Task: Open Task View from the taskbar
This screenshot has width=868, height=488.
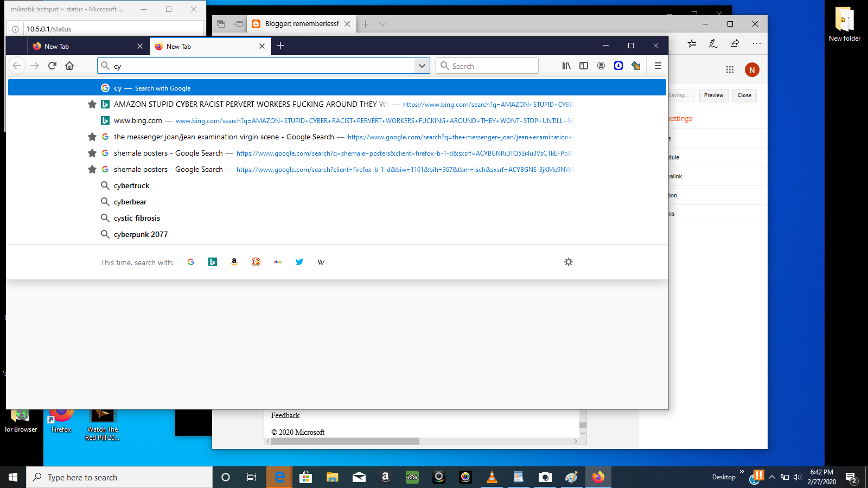Action: click(x=252, y=477)
